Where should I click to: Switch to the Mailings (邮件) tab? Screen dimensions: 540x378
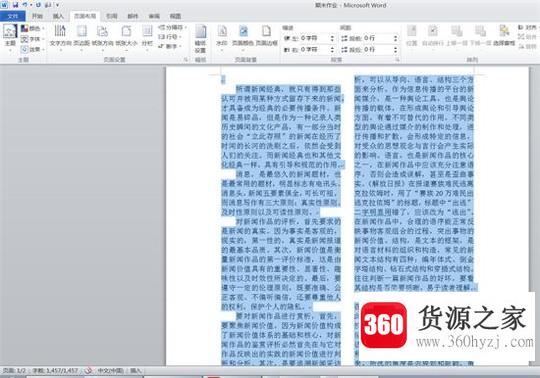point(133,16)
